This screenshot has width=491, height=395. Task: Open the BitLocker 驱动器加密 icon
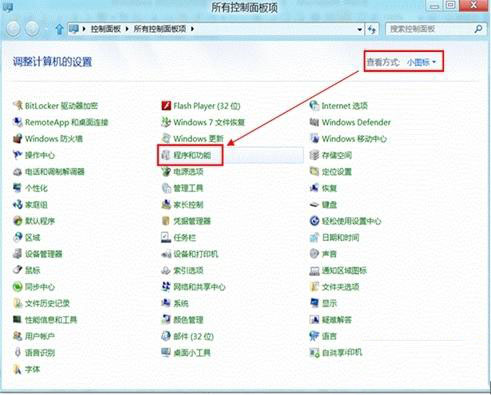[18, 106]
